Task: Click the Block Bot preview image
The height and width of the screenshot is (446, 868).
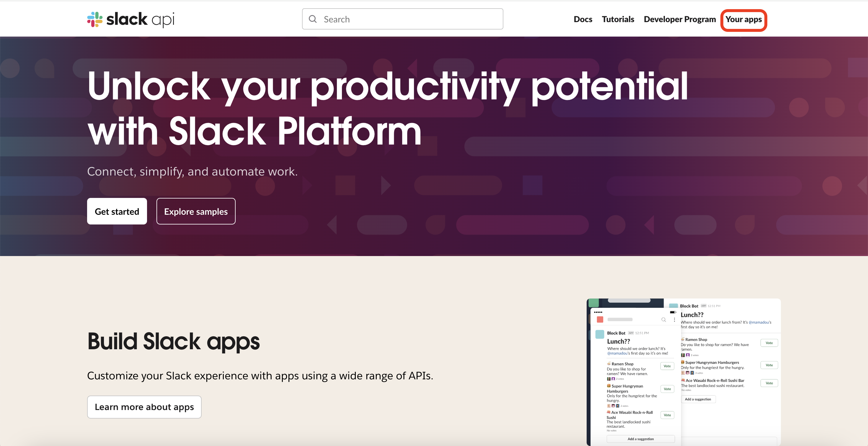Action: [x=683, y=372]
